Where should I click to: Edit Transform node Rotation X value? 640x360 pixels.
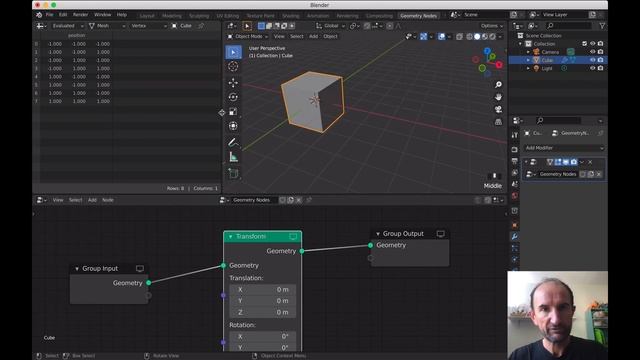click(x=263, y=336)
